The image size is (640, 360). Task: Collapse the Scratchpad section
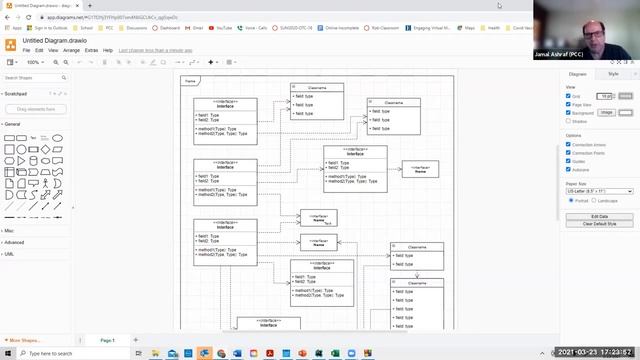14,94
